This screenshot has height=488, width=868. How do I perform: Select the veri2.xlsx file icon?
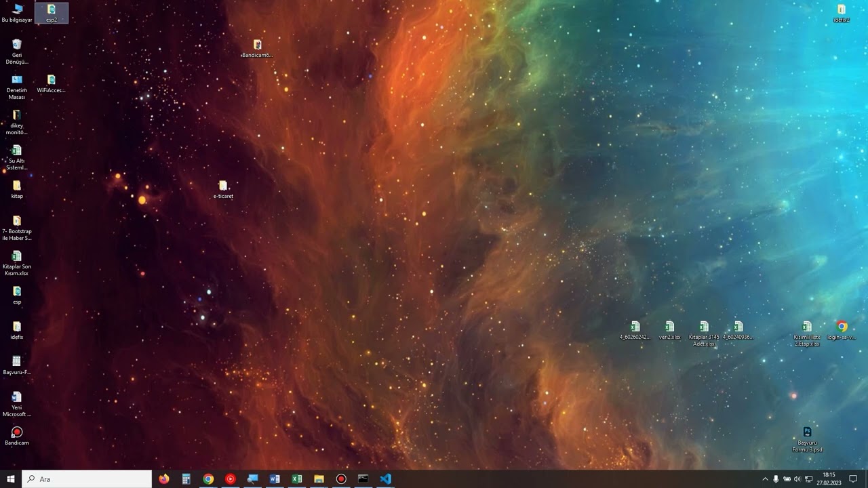(x=669, y=330)
